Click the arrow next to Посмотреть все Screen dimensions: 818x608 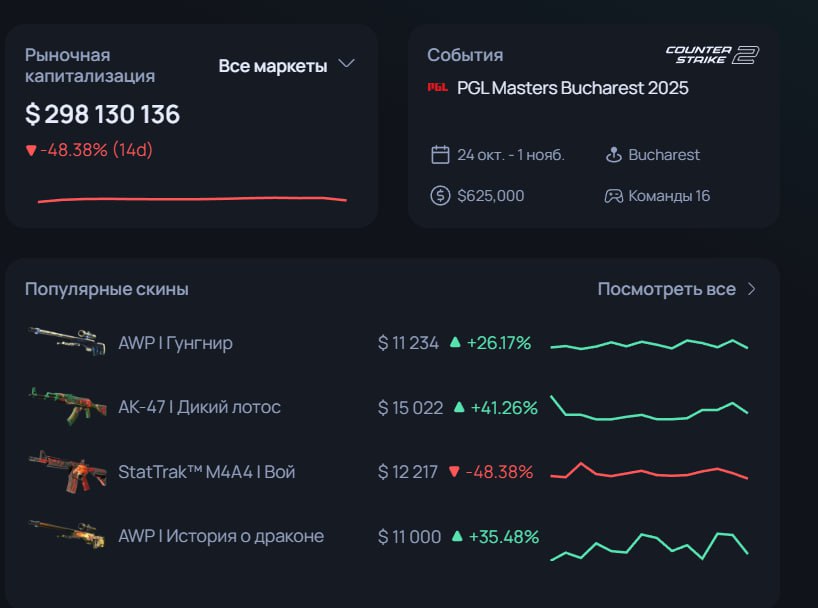click(751, 289)
